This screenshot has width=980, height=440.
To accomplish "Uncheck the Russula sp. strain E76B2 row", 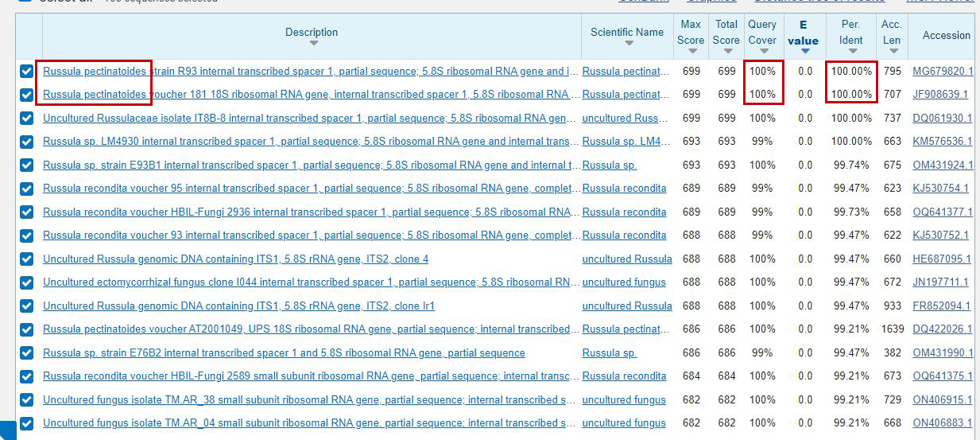I will coord(27,352).
